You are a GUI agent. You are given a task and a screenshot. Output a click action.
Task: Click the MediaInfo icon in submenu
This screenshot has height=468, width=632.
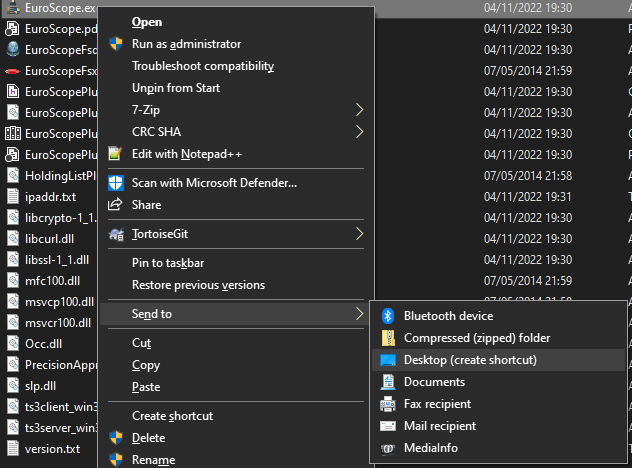coord(387,448)
